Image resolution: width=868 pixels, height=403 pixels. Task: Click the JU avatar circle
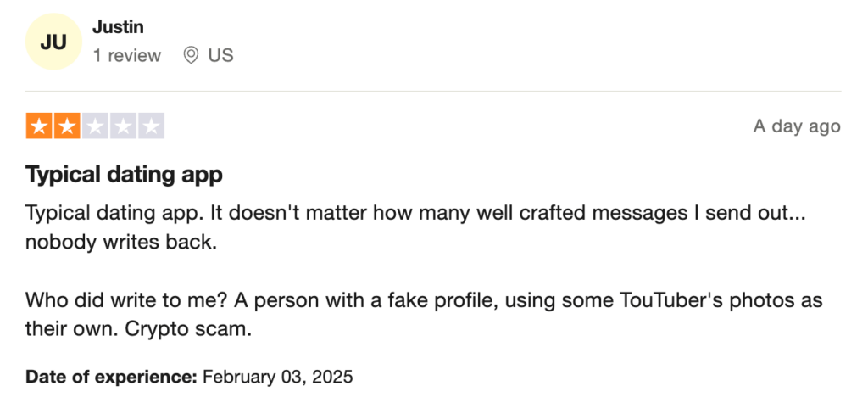tap(53, 42)
